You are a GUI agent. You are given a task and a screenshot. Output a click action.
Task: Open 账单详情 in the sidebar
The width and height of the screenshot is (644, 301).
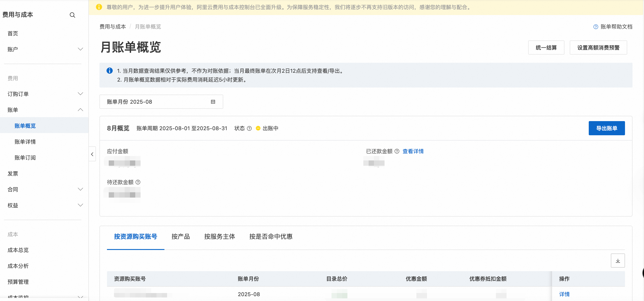pos(25,142)
